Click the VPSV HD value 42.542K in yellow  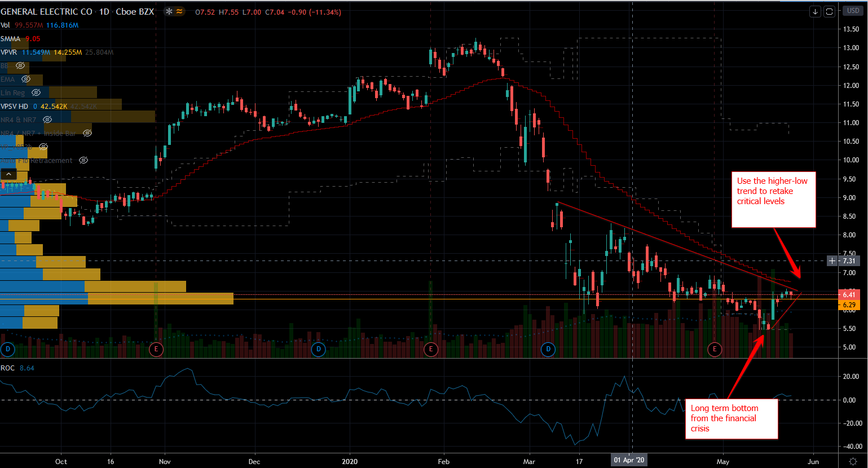click(53, 106)
